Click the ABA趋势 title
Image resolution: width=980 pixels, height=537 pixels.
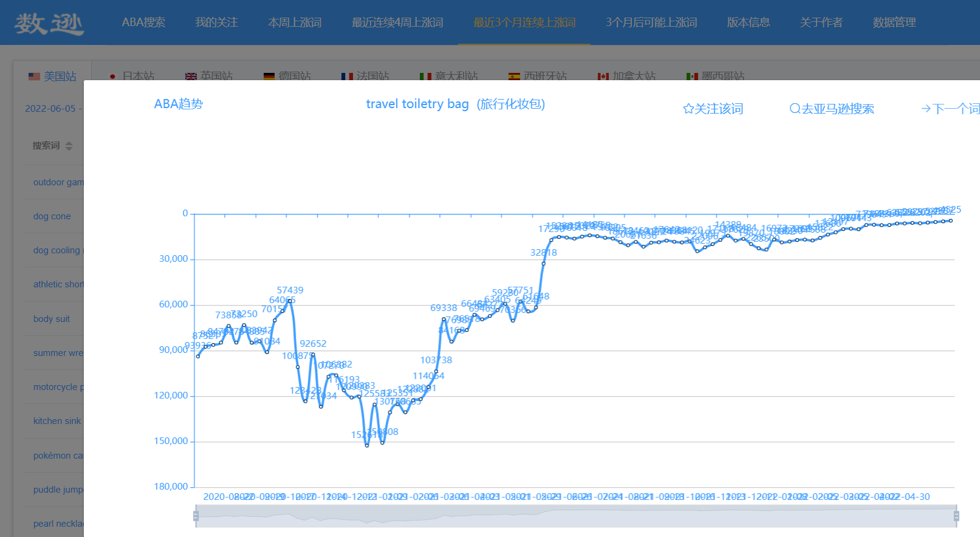click(x=179, y=104)
